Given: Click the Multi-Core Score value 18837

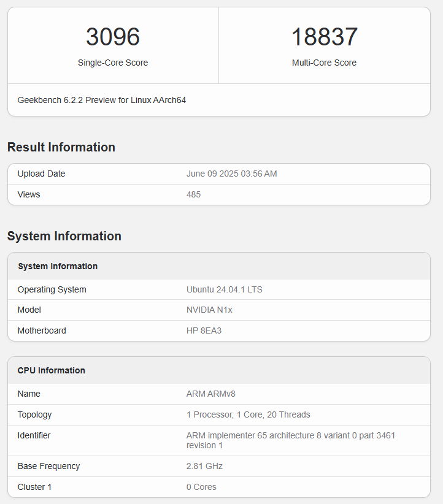Looking at the screenshot, I should click(x=324, y=37).
